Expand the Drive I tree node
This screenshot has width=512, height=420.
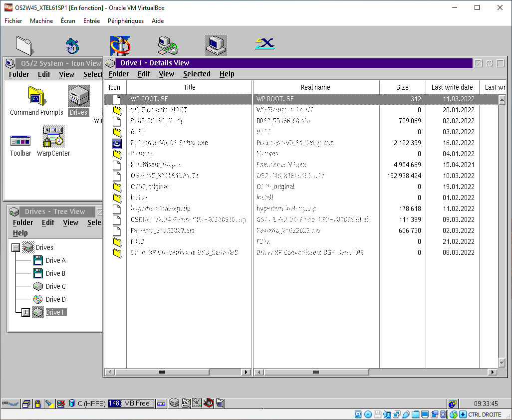tap(26, 312)
